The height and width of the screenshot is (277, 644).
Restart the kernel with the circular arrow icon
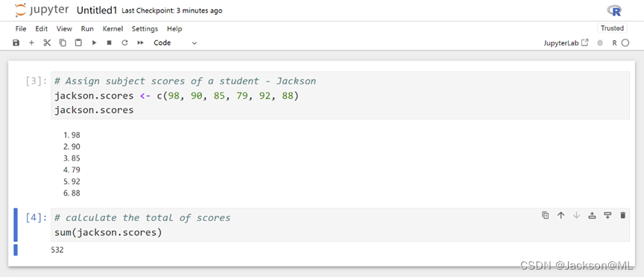125,43
